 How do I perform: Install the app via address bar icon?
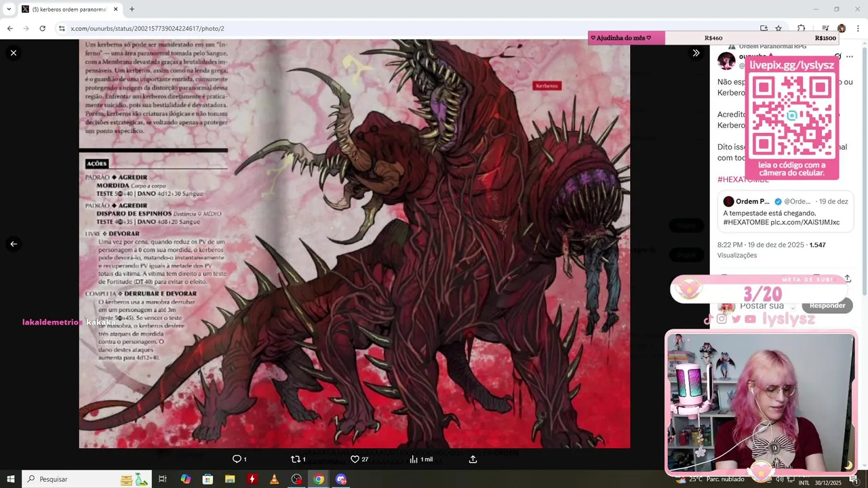pos(764,28)
